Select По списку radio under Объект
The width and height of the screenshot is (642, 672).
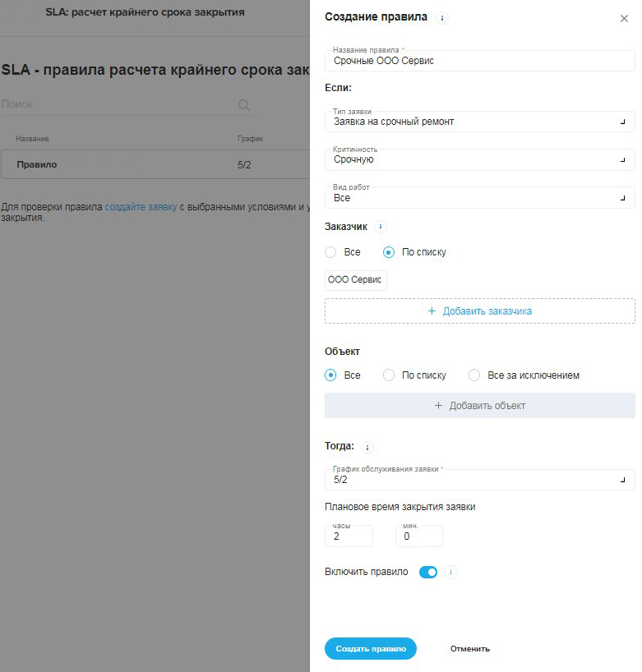pyautogui.click(x=389, y=375)
